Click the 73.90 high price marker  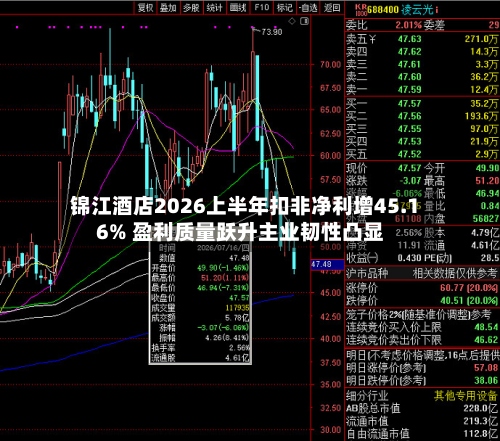pyautogui.click(x=272, y=32)
